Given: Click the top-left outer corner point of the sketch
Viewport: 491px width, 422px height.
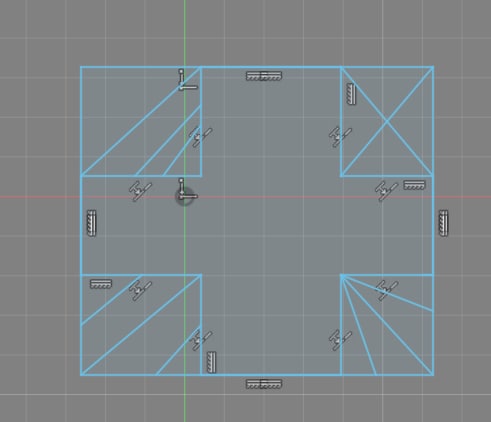Looking at the screenshot, I should (x=81, y=67).
